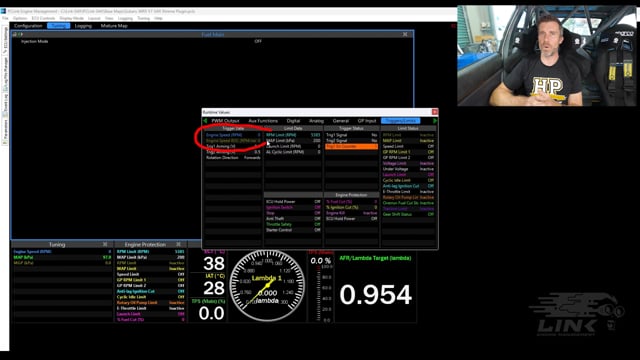640x360 pixels.
Task: Click the PCLink application icon in title bar
Action: tap(3, 11)
